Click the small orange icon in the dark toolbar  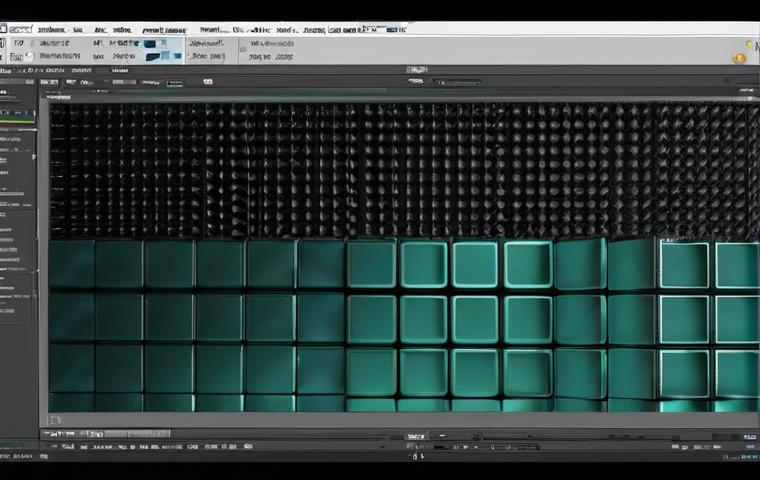point(208,81)
